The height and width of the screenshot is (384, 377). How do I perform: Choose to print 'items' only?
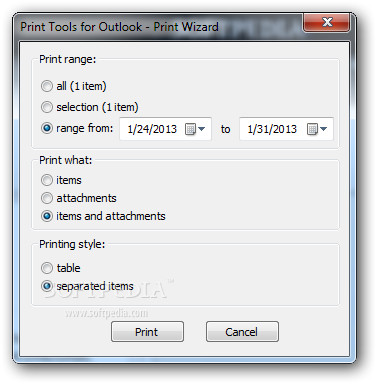(x=47, y=180)
